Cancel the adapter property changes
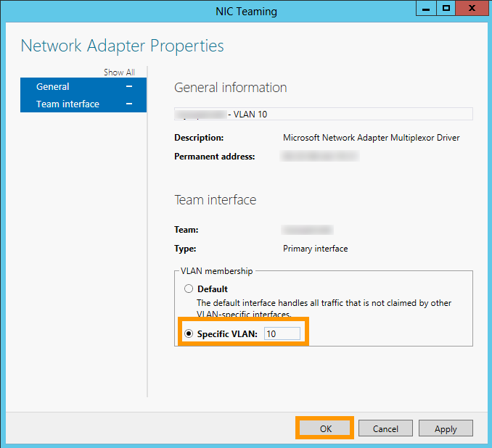The image size is (492, 448). coord(385,428)
